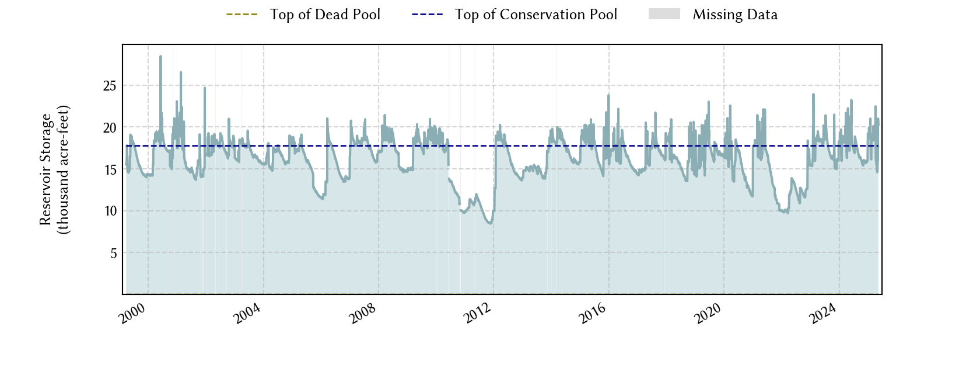The height and width of the screenshot is (368, 980).
Task: Click the 2020 x-axis tick label
Action: pos(708,314)
